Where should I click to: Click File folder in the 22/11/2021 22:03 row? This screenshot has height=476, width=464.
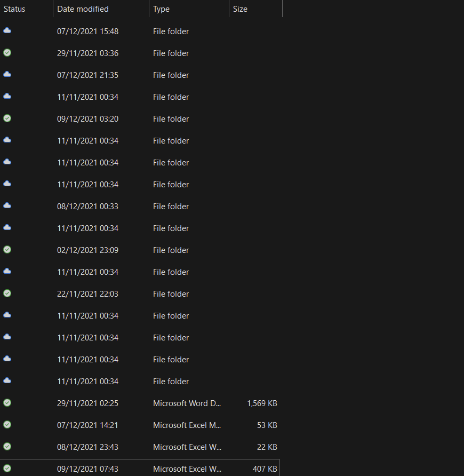coord(171,293)
